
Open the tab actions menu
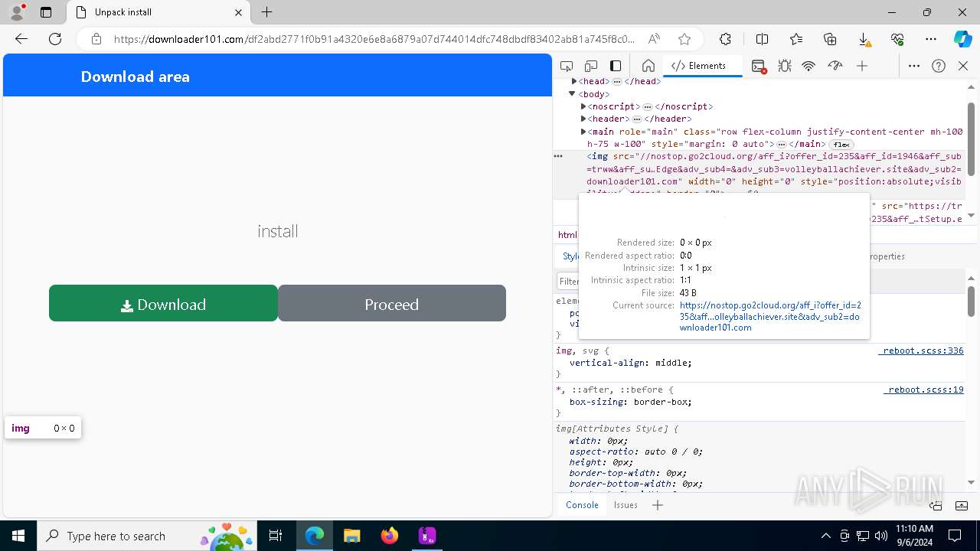point(45,12)
